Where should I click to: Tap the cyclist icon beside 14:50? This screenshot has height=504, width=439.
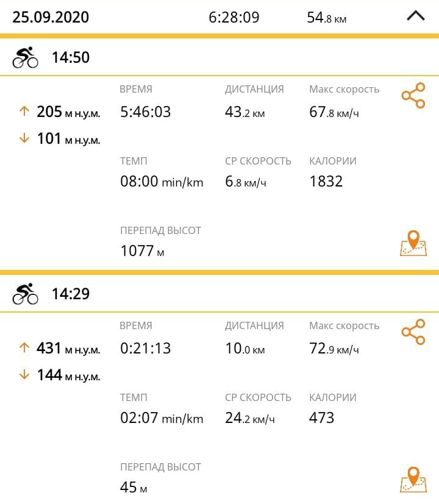(25, 57)
